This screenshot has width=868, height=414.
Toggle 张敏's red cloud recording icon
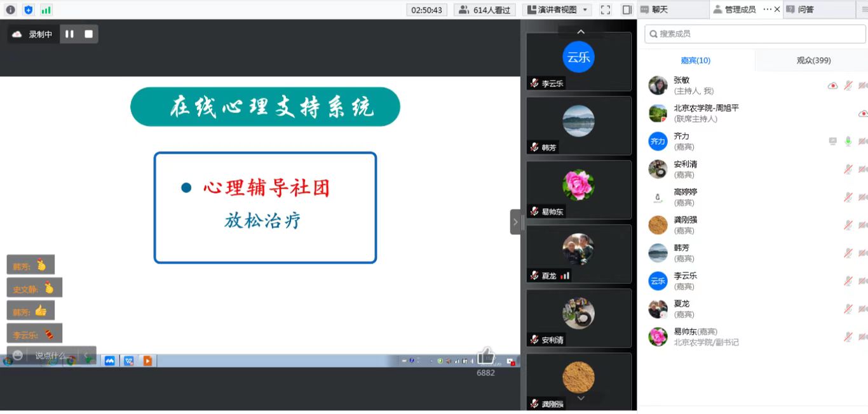832,86
